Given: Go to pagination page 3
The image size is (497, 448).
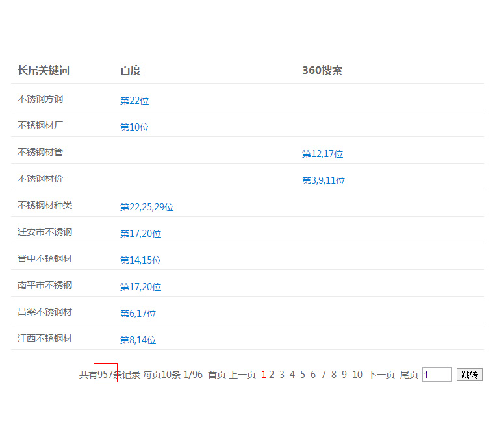Looking at the screenshot, I should tap(282, 375).
